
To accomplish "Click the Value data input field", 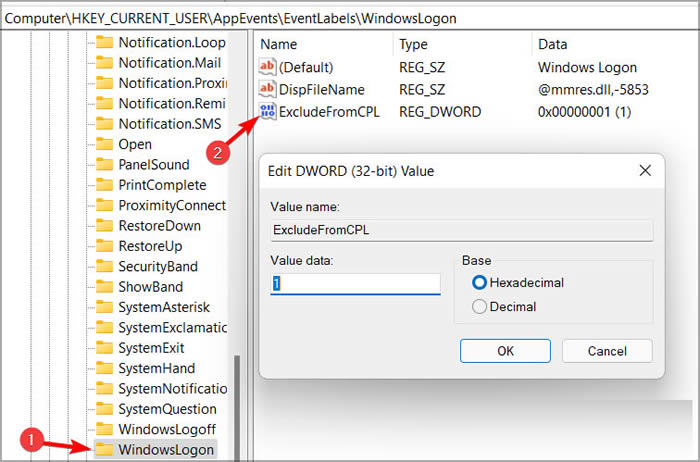I will [355, 284].
